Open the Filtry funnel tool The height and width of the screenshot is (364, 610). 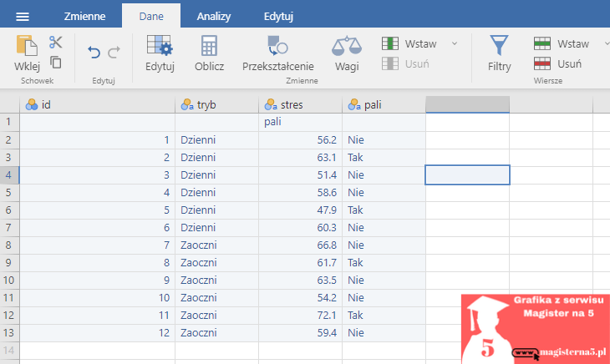point(499,53)
